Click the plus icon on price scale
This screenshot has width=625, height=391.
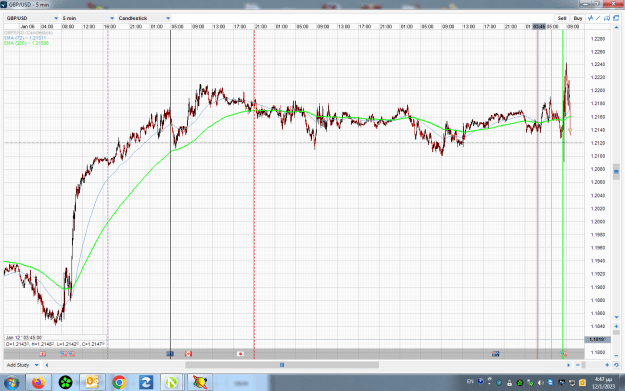pos(616,326)
